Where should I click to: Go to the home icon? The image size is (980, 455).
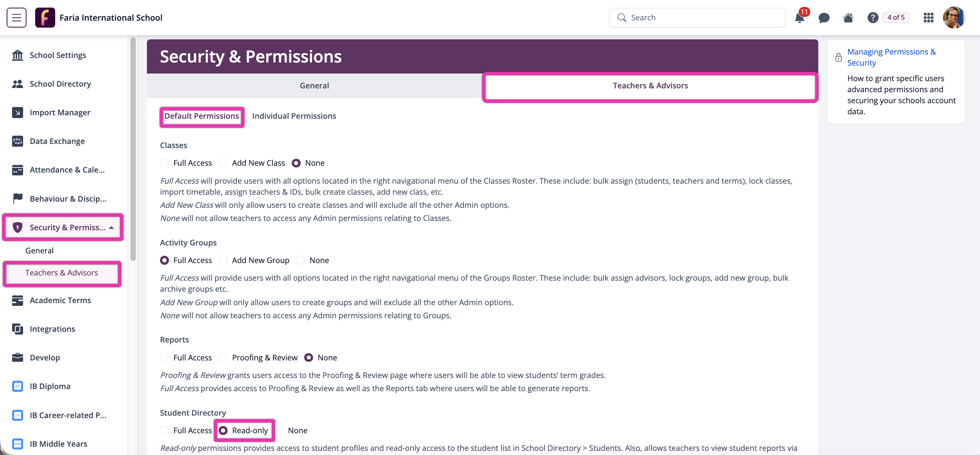[x=848, y=18]
